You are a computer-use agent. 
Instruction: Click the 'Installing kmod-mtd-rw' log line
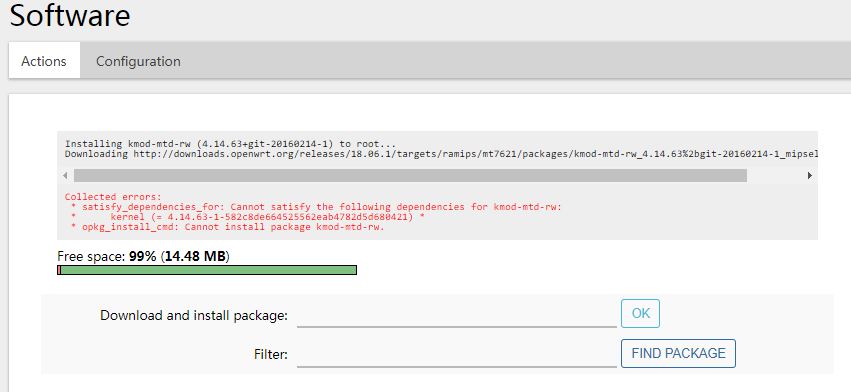(231, 144)
